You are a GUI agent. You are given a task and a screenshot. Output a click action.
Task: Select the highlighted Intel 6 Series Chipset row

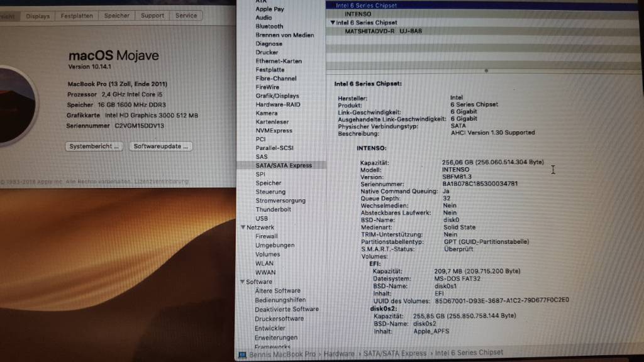pyautogui.click(x=483, y=5)
